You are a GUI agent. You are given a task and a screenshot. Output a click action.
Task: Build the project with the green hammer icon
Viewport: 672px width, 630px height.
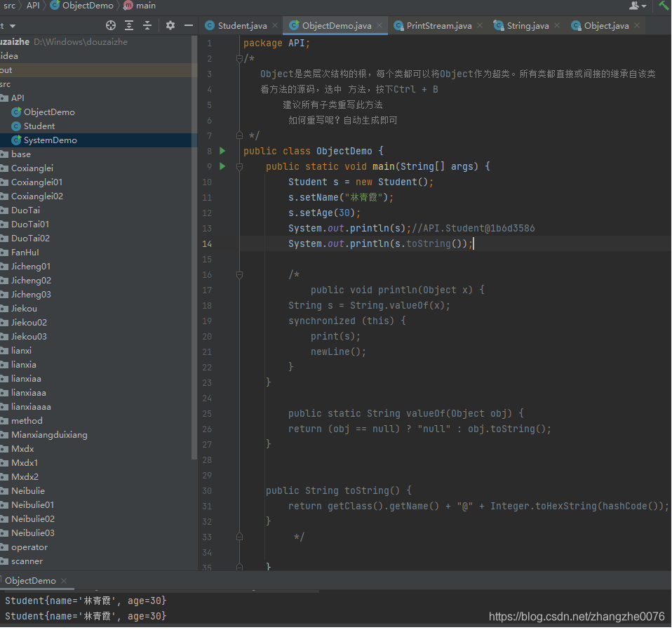click(663, 6)
